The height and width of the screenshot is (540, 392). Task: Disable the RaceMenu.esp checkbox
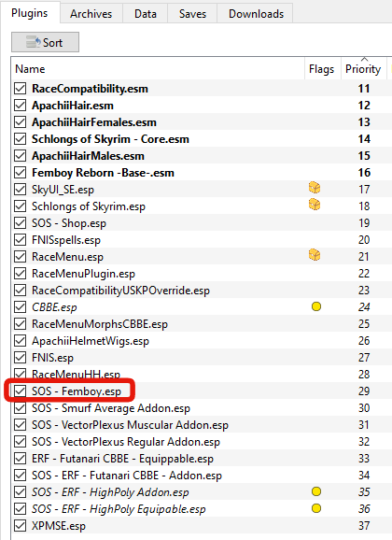tap(21, 257)
